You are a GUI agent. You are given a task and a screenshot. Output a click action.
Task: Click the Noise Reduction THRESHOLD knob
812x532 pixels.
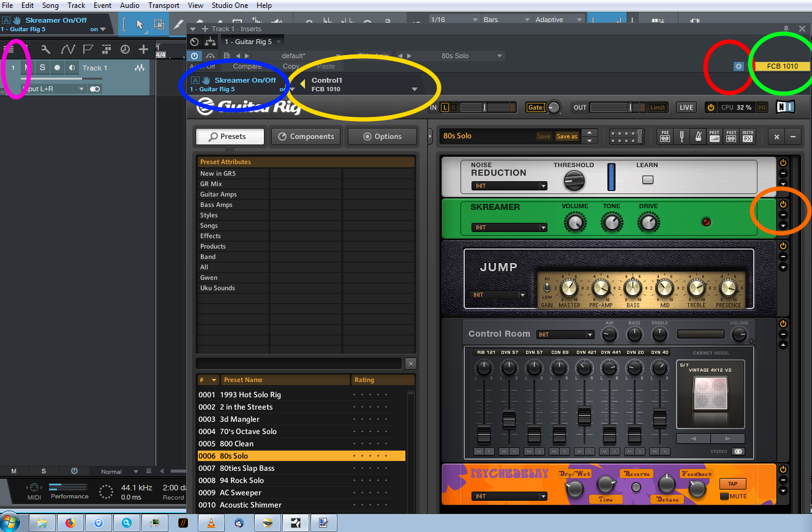574,180
